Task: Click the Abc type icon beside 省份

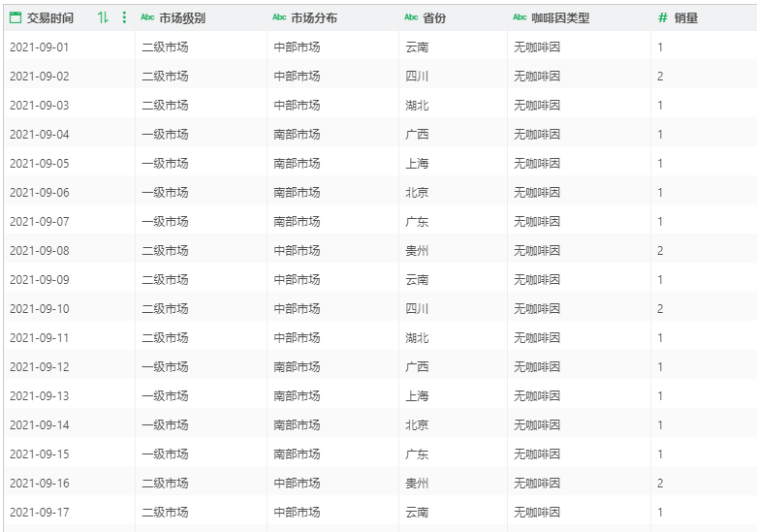Action: coord(411,17)
